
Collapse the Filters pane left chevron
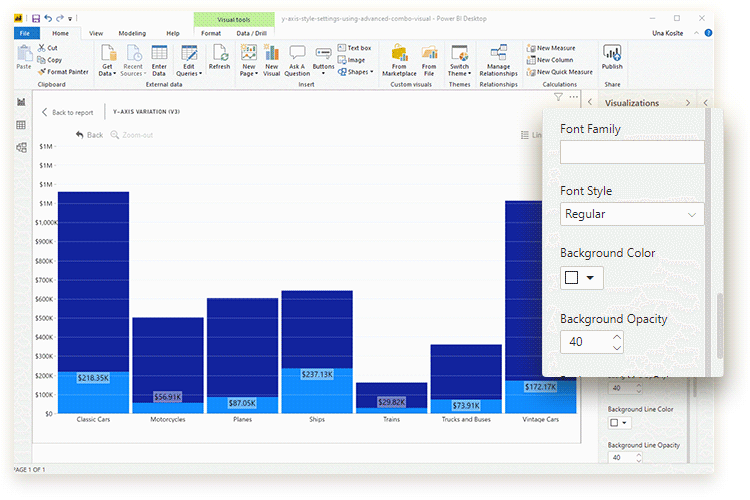pos(590,102)
